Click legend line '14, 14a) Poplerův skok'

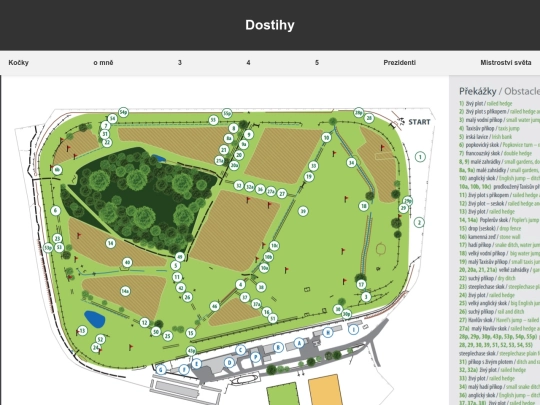coord(499,220)
